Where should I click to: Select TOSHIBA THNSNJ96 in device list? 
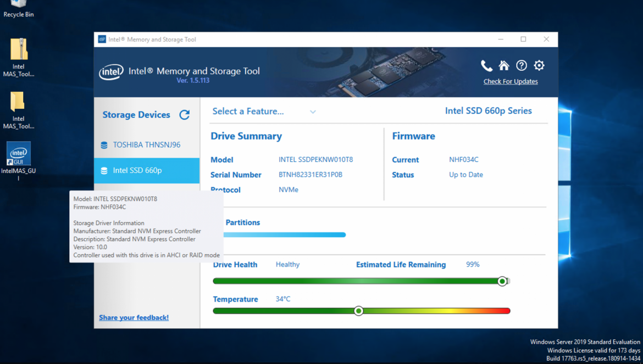(x=147, y=145)
